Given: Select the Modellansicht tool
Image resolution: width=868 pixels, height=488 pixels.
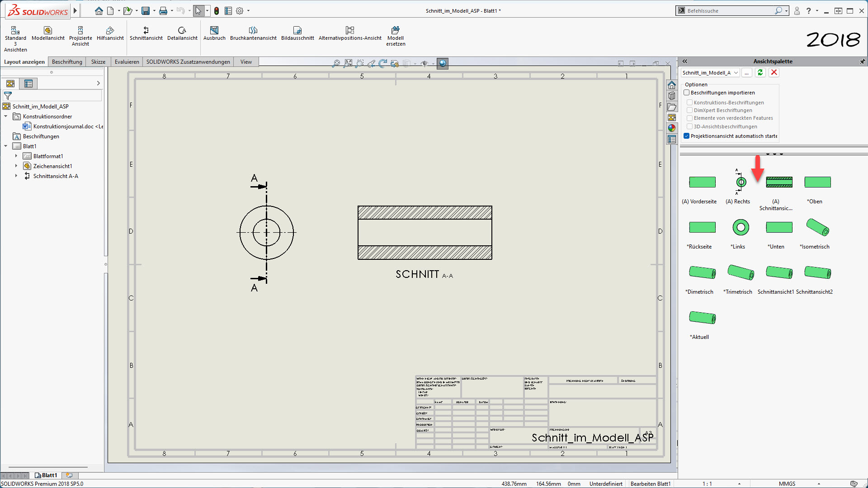Looking at the screenshot, I should pos(48,31).
